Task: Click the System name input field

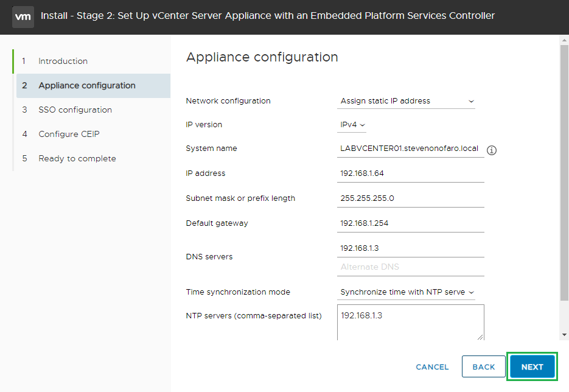Action: point(410,149)
